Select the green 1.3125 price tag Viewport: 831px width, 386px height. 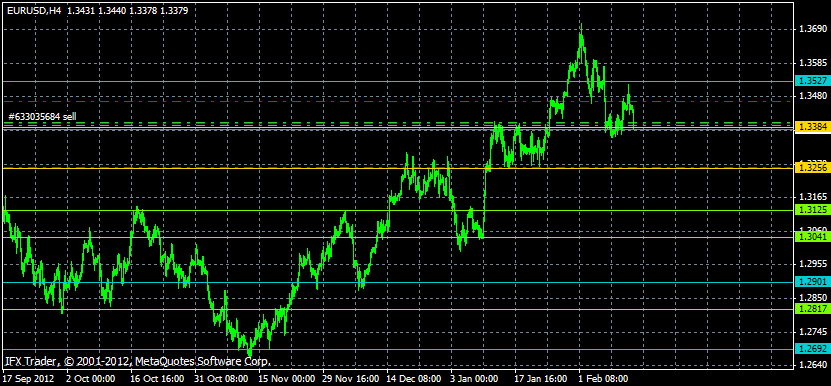(812, 210)
